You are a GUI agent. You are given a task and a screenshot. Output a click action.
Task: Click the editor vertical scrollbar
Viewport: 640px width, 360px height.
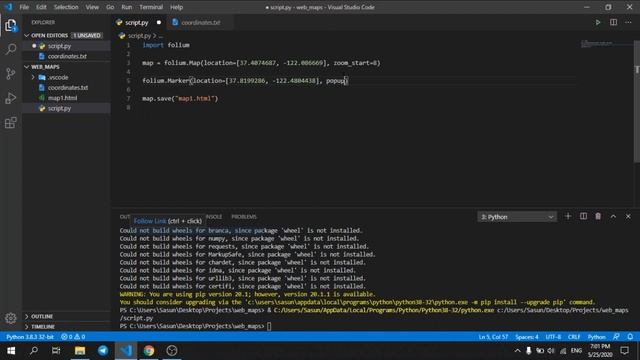tap(637, 102)
